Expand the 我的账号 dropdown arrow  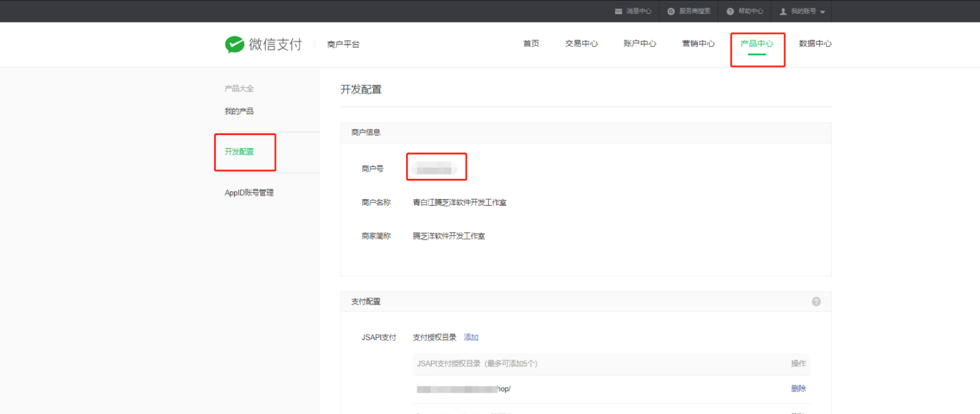click(x=822, y=13)
